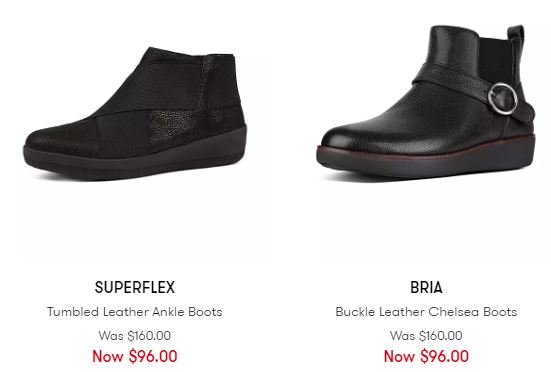Click the SUPERFLEX product title
Viewport: 551px width, 372px height.
[135, 287]
